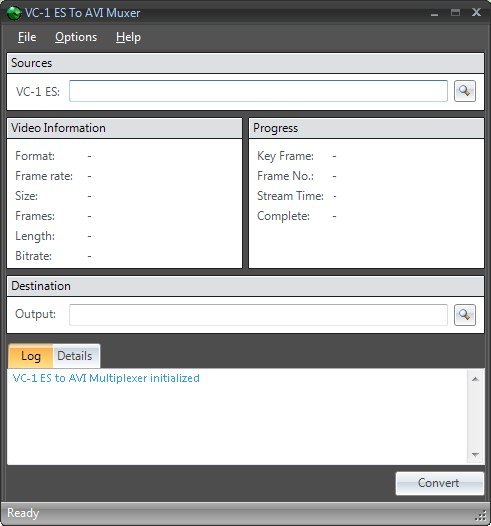Select the Log tab
The image size is (491, 526).
[31, 356]
